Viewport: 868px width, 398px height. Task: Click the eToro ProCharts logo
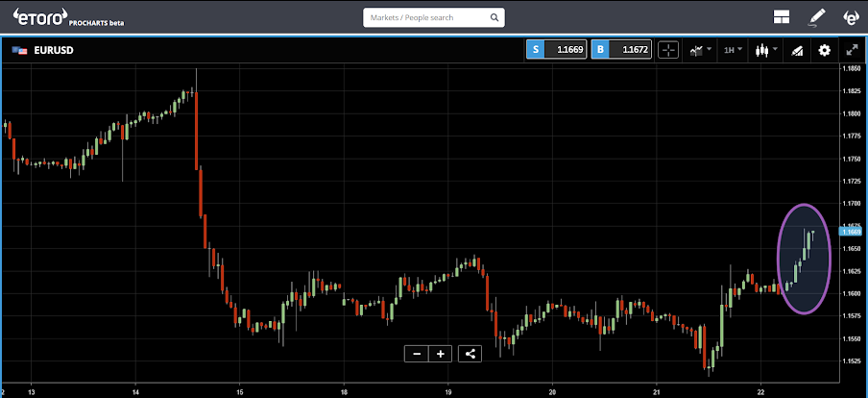(68, 17)
